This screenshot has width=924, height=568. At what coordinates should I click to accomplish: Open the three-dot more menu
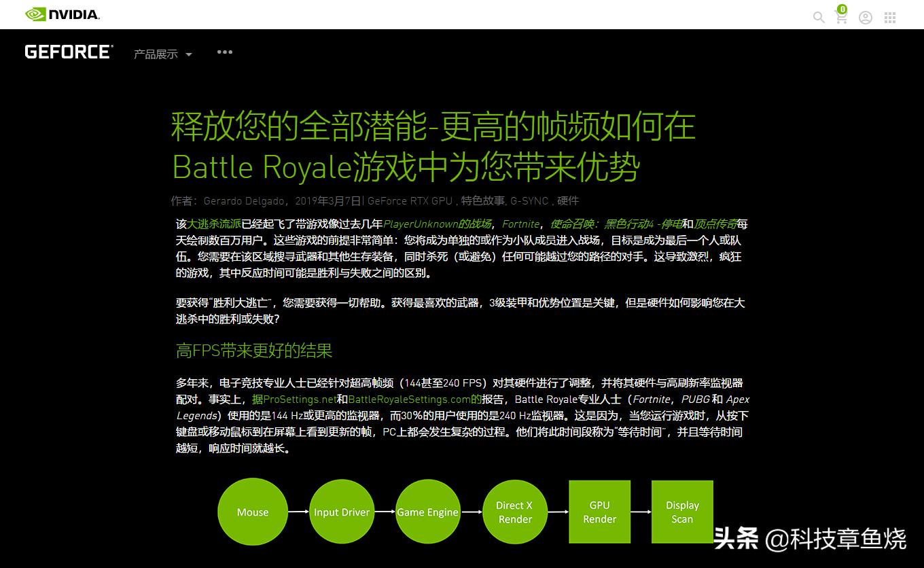[x=225, y=52]
